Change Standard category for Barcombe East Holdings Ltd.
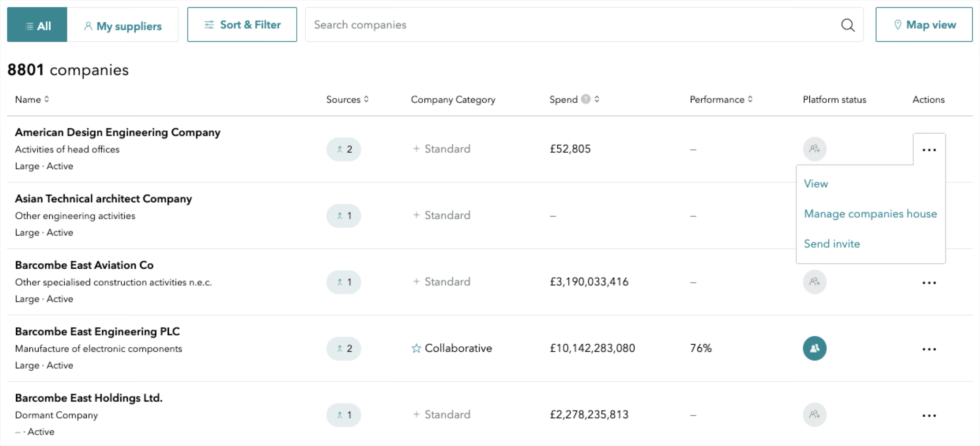 point(441,414)
